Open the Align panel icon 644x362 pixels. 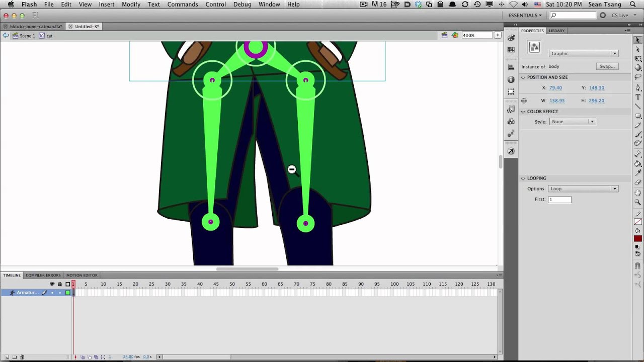pos(511,67)
